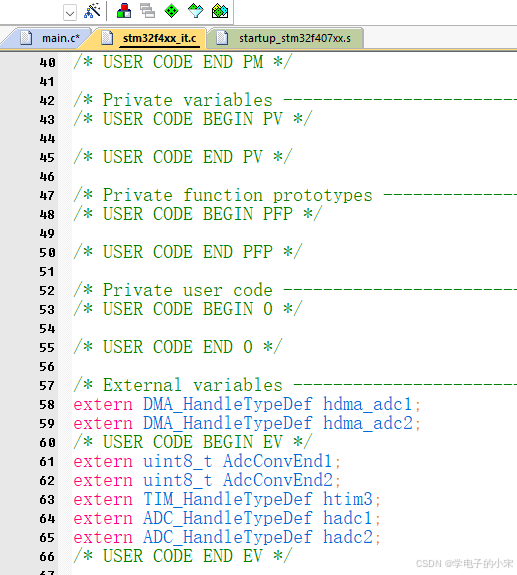Click the comment 'USER CODE END PFP'
The width and height of the screenshot is (517, 575).
[188, 252]
